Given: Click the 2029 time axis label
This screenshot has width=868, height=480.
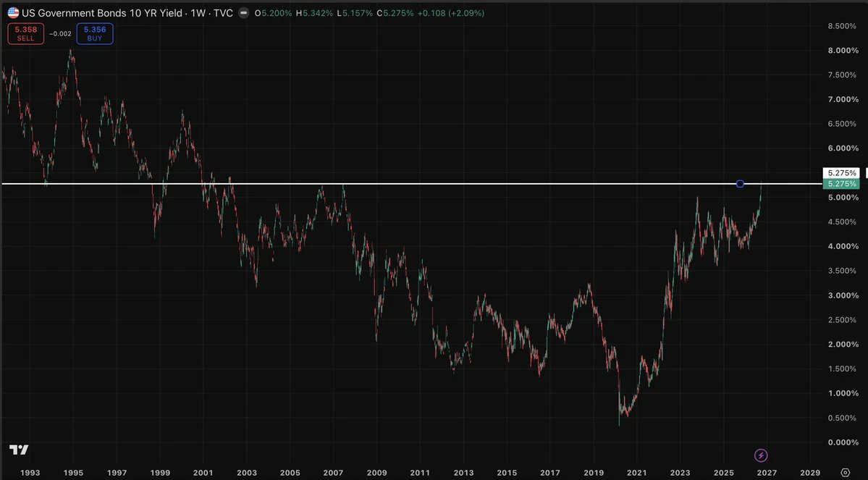Looking at the screenshot, I should (810, 473).
